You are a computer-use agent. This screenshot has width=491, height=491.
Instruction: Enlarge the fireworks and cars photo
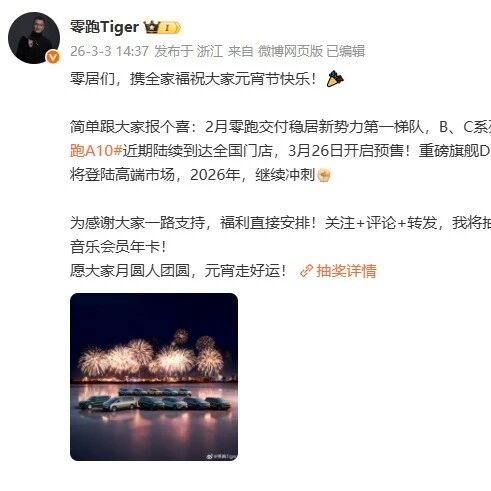click(x=154, y=377)
